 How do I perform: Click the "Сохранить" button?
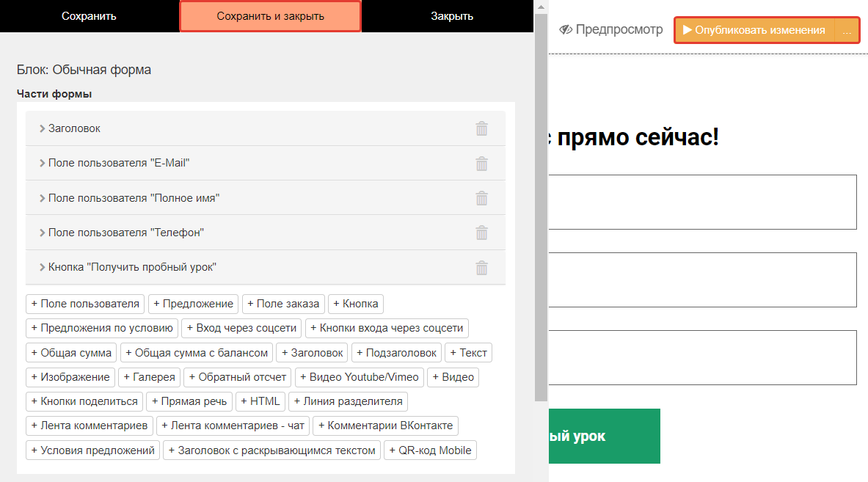[88, 15]
